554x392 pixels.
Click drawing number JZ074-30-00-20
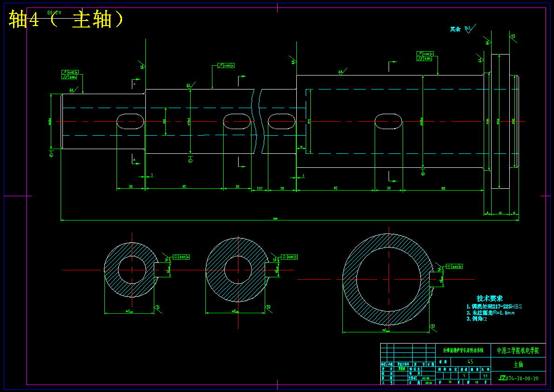(518, 378)
